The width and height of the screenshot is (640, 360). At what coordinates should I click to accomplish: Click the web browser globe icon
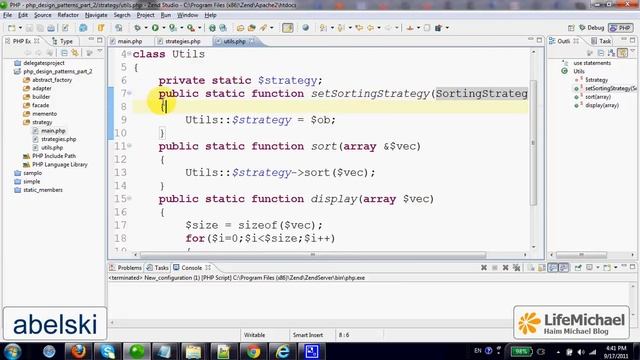[305, 28]
